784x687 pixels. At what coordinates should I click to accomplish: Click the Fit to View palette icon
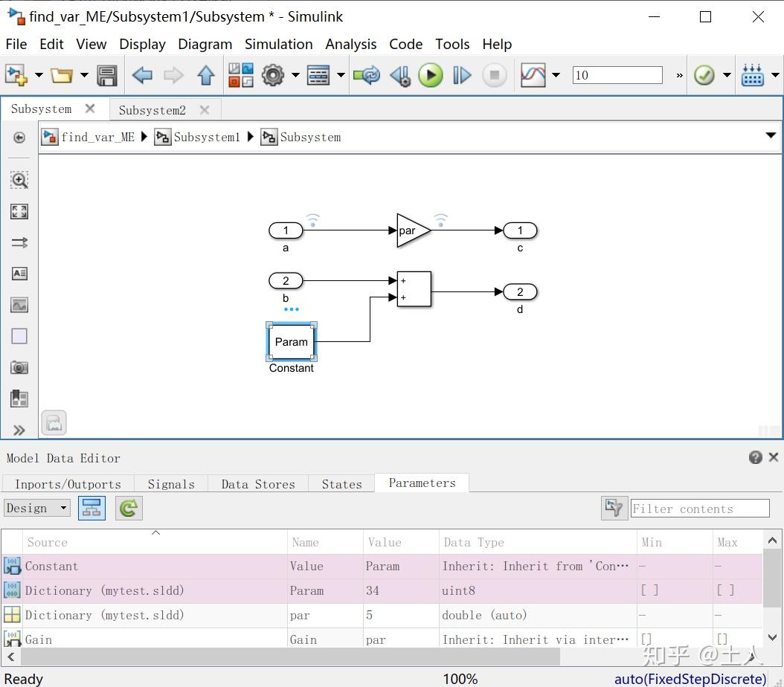(19, 211)
